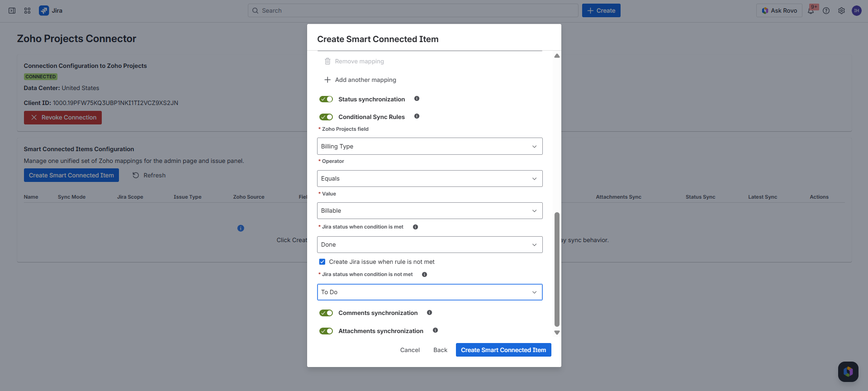
Task: Click the Status Sync column header
Action: tap(700, 197)
